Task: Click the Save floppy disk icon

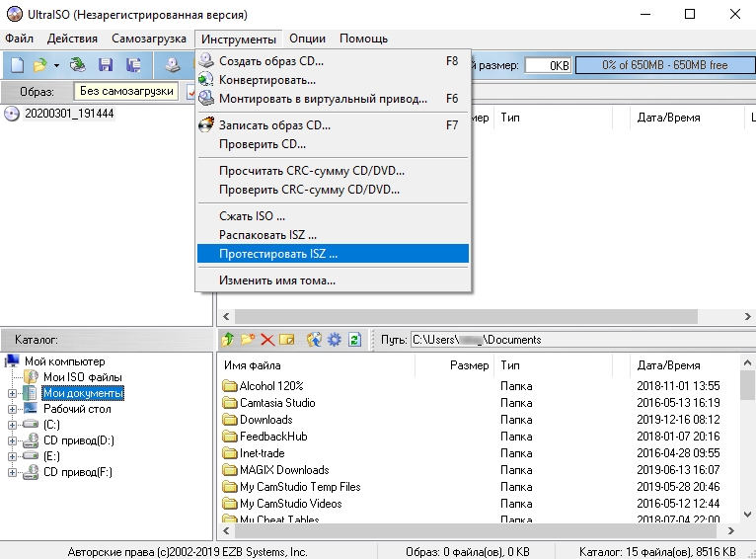Action: [105, 65]
